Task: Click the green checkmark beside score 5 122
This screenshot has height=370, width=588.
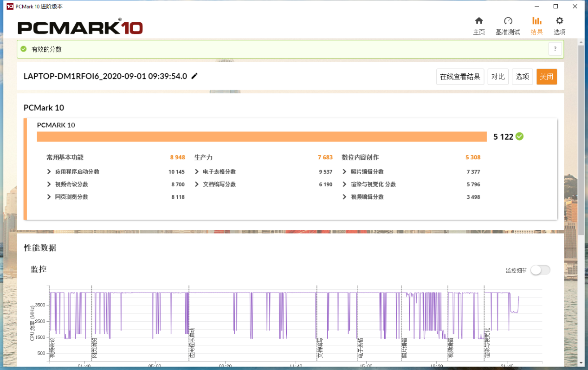Action: [519, 136]
